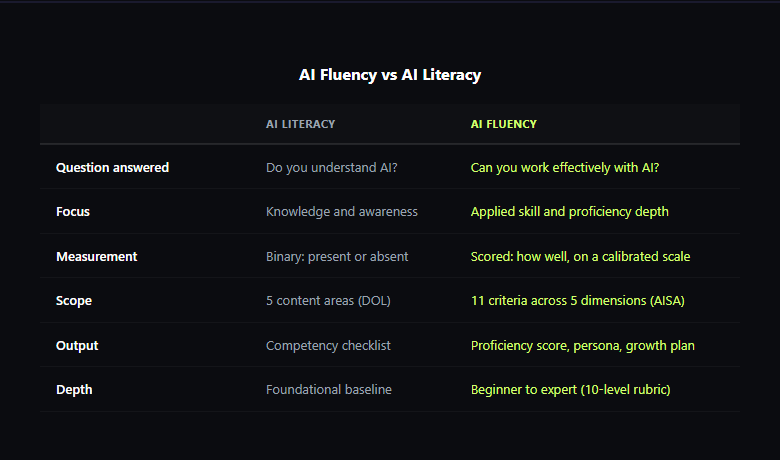Screen dimensions: 780x460
Task: Click 'Applied skill and proficiency depth'
Action: click(x=570, y=212)
